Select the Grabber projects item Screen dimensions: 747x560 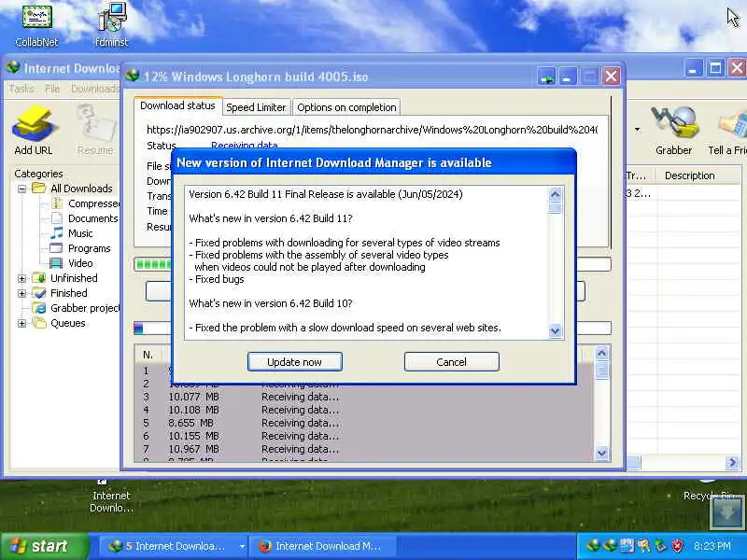(x=77, y=308)
